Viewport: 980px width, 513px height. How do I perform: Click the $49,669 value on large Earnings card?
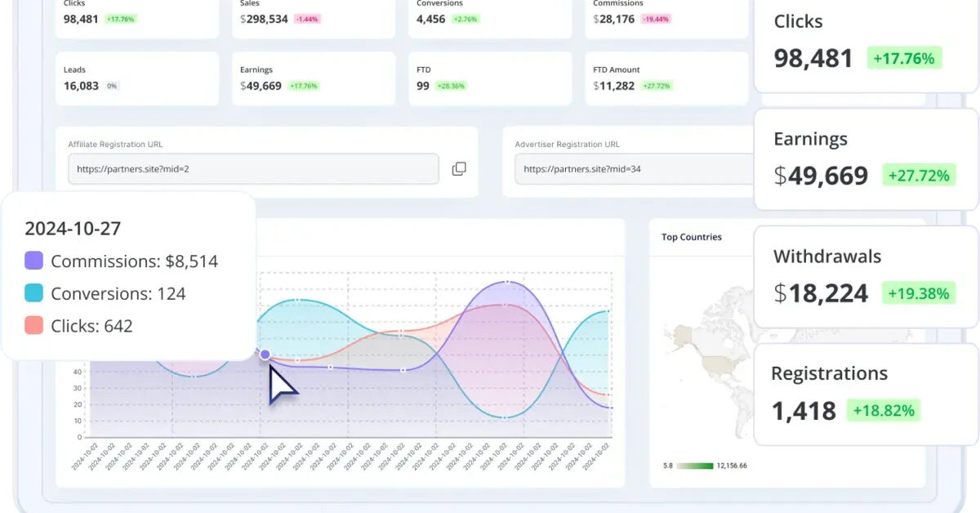[x=821, y=176]
